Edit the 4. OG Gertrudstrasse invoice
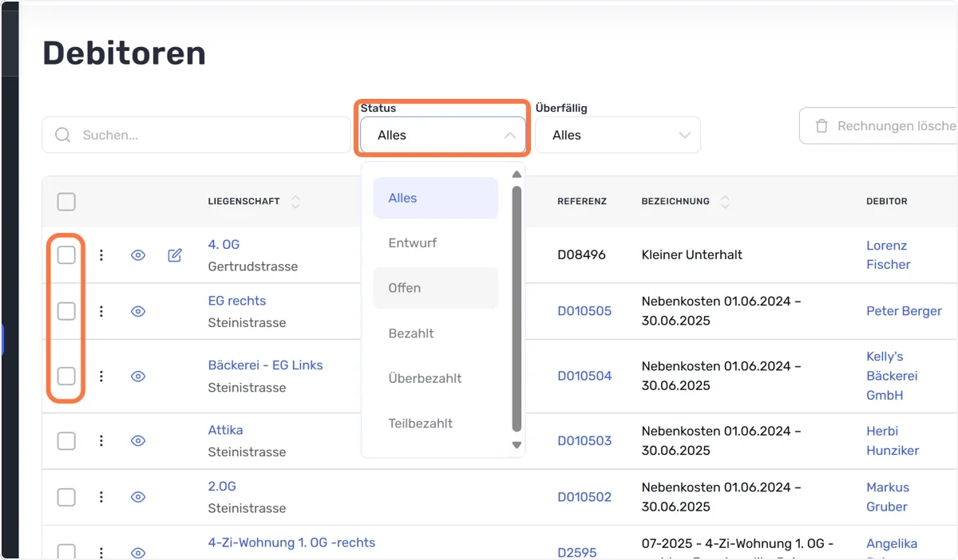Screen dimensions: 958x560 (175, 255)
